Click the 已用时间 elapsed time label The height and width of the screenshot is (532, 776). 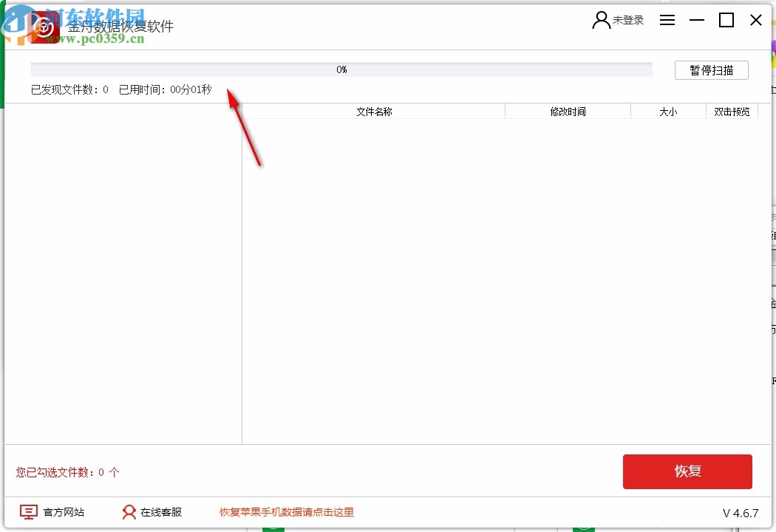pyautogui.click(x=164, y=89)
